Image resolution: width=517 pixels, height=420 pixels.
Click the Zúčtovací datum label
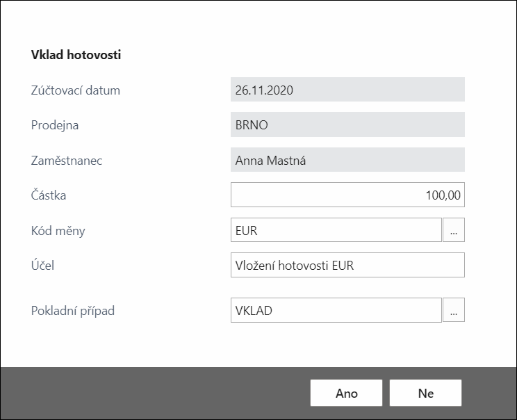[x=76, y=90]
